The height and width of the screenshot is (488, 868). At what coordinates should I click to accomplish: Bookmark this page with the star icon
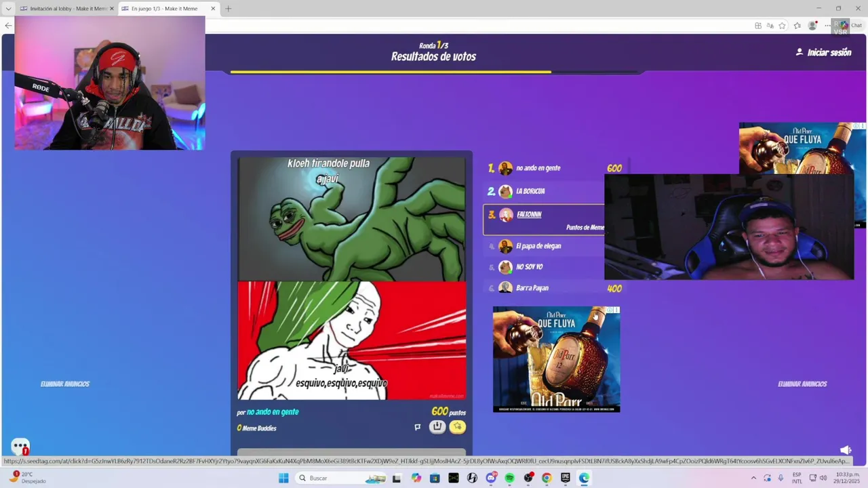click(x=782, y=26)
